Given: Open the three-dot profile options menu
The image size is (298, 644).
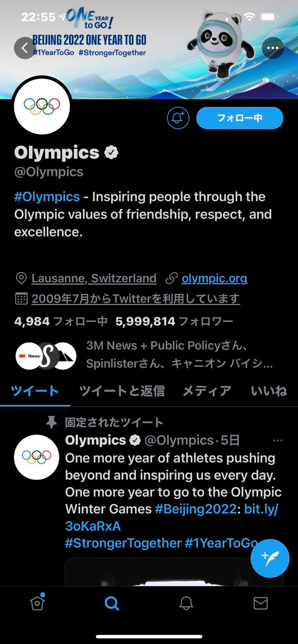Looking at the screenshot, I should [x=273, y=48].
